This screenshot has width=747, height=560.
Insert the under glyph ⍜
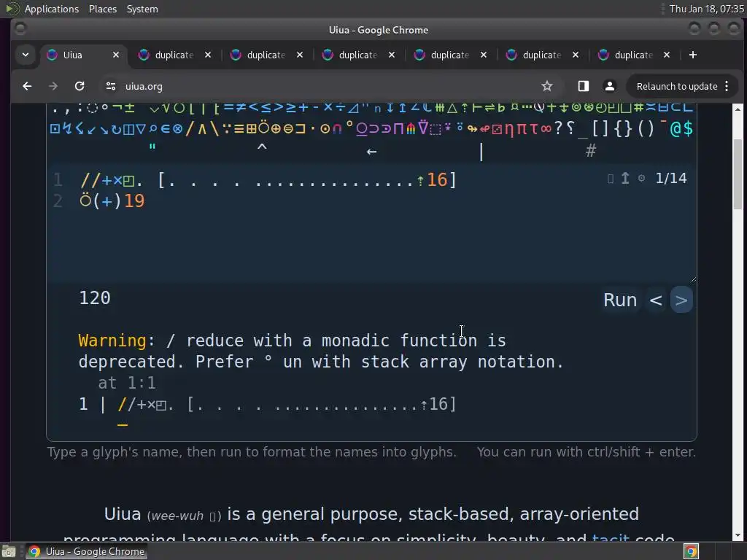coord(362,130)
